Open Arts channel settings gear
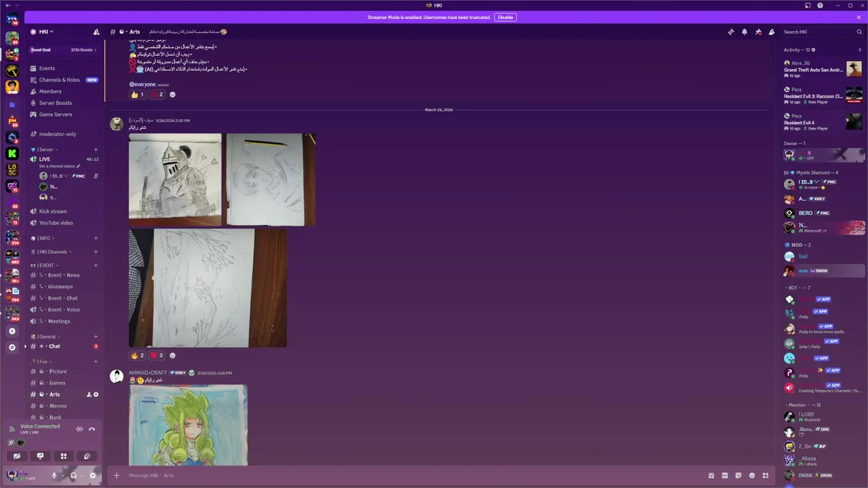This screenshot has width=868, height=488. 96,394
